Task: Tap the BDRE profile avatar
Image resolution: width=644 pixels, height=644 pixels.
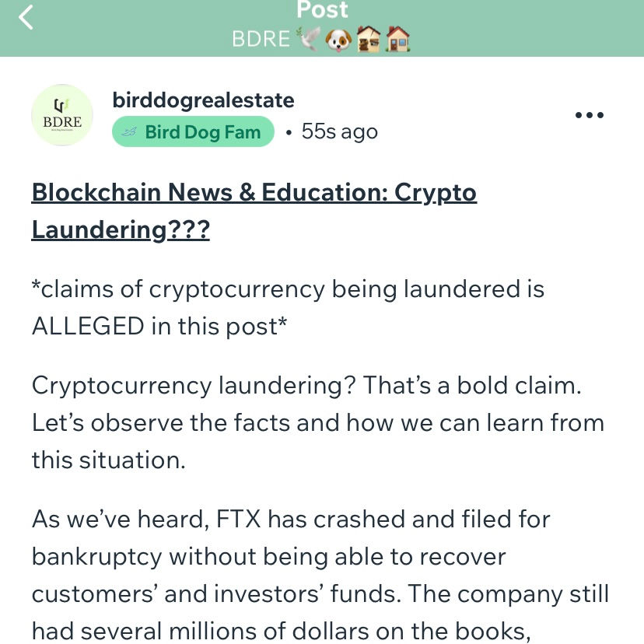Action: point(62,115)
